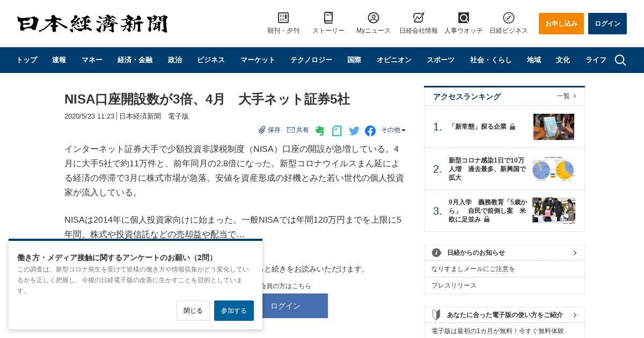Open the 地域 navigation item
This screenshot has width=644, height=338.
click(x=534, y=60)
